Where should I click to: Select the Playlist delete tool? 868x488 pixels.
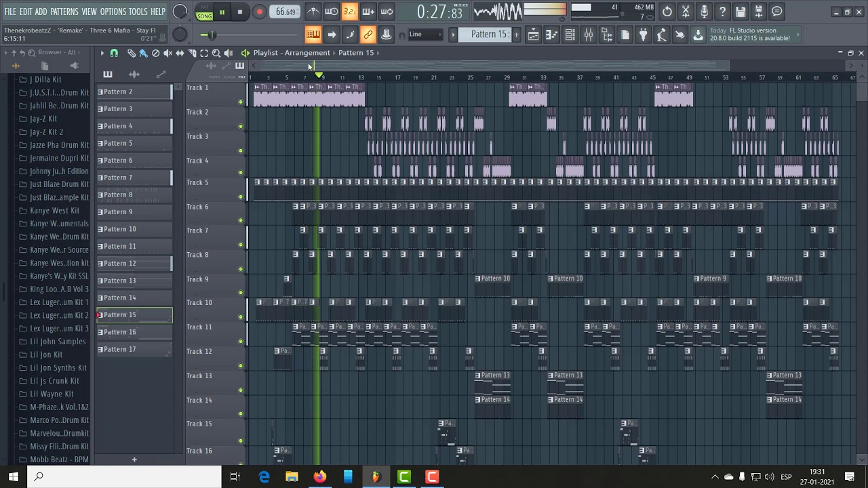coord(155,53)
